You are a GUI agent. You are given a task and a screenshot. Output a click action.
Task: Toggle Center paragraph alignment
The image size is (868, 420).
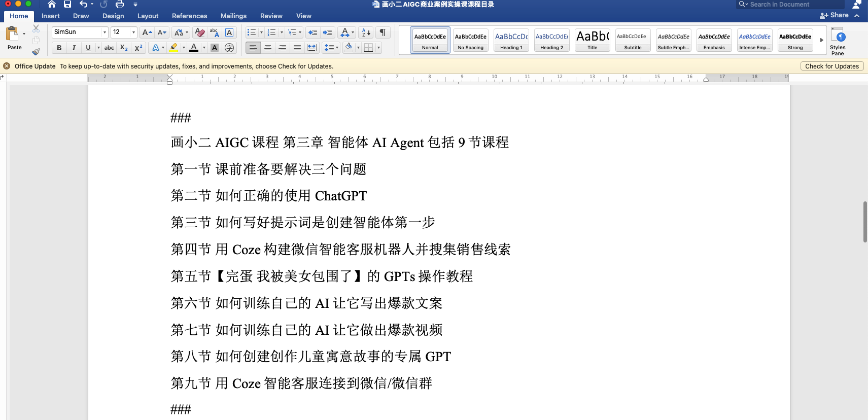(268, 48)
